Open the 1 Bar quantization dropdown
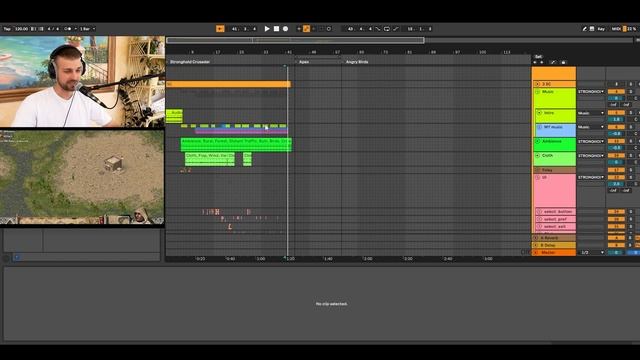Screen dimensions: 640x360 [x=87, y=29]
